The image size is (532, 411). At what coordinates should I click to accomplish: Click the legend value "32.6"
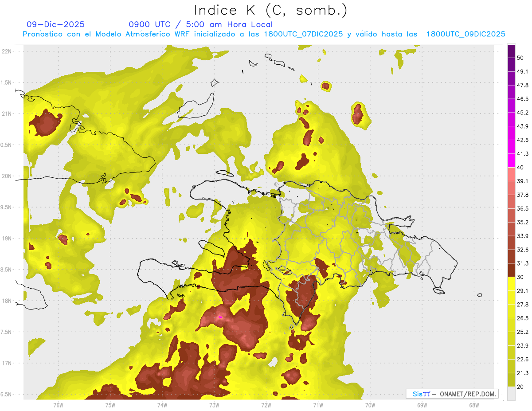pos(523,250)
